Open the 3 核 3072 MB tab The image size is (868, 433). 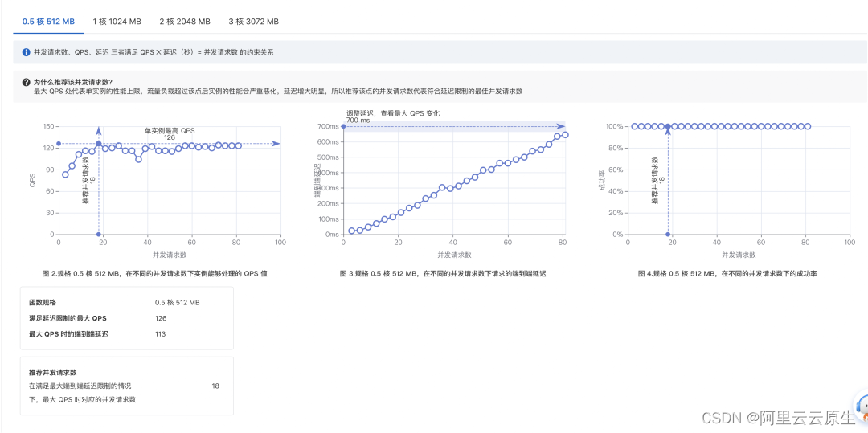pyautogui.click(x=253, y=22)
